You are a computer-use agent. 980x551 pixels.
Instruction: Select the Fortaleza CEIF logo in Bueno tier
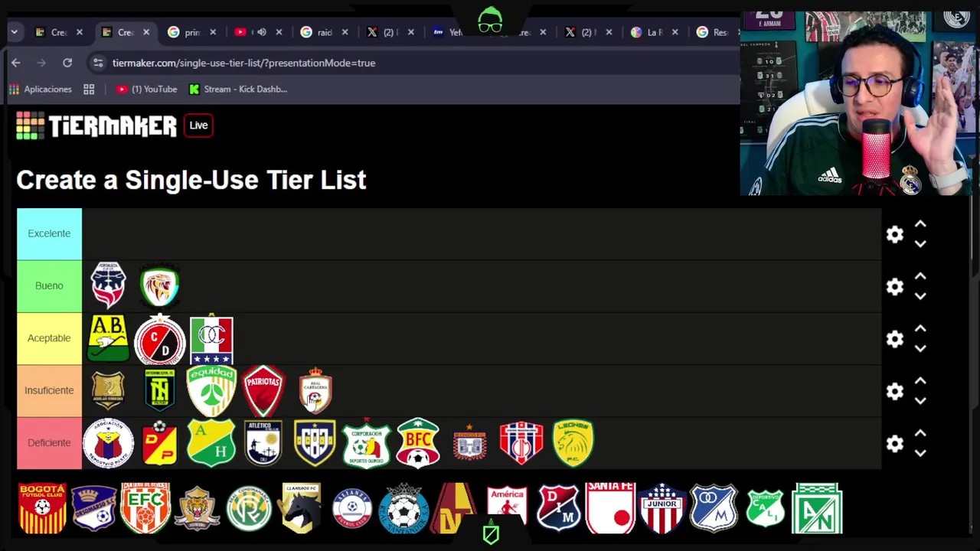pyautogui.click(x=108, y=285)
